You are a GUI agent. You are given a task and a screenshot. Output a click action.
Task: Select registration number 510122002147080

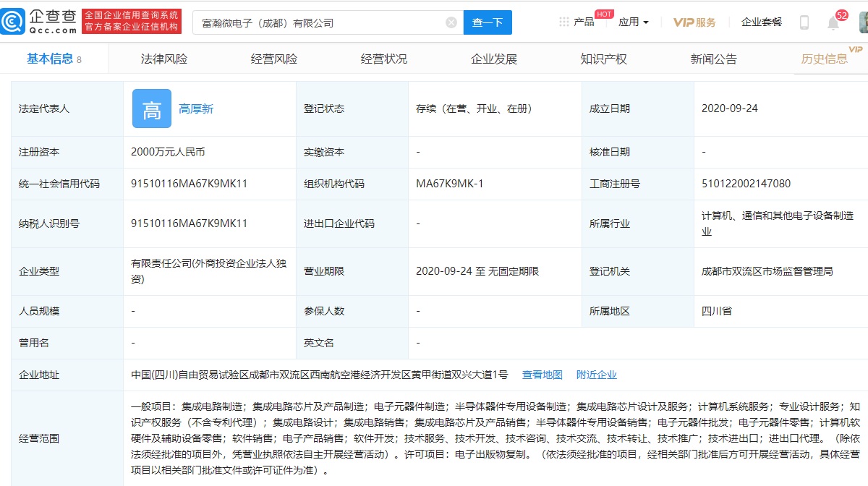[746, 184]
